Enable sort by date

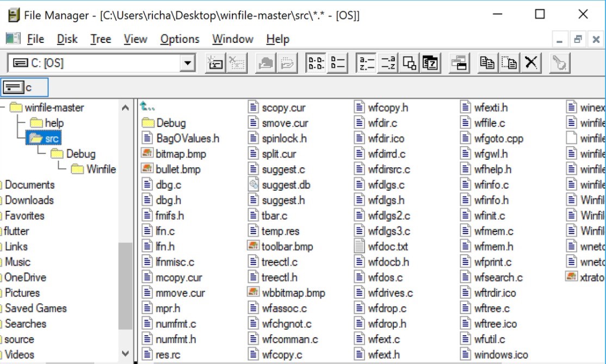(x=430, y=62)
